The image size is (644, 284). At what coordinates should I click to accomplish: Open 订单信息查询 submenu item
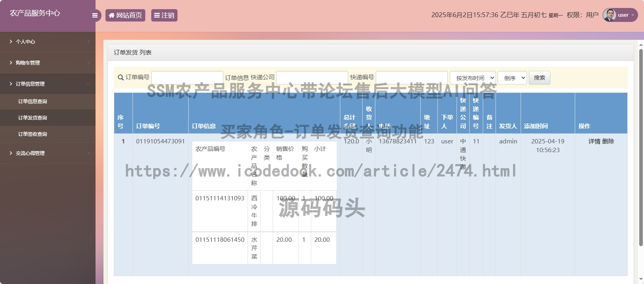tap(48, 102)
